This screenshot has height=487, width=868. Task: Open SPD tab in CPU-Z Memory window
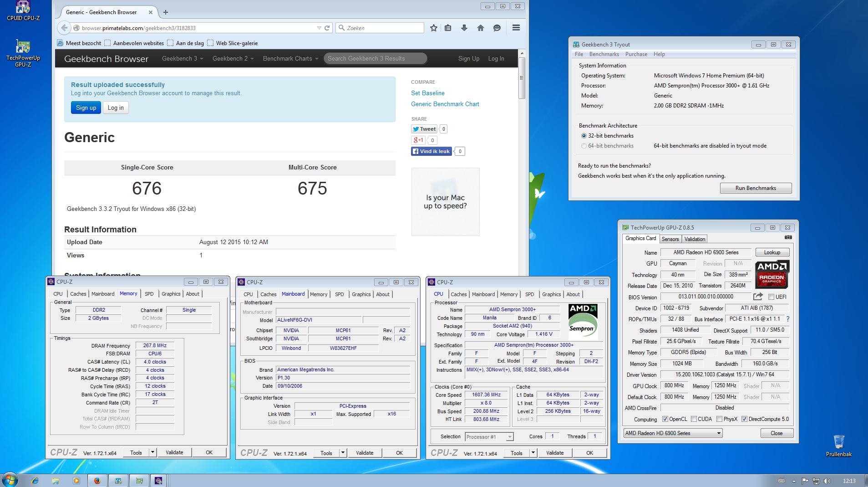[x=149, y=294]
